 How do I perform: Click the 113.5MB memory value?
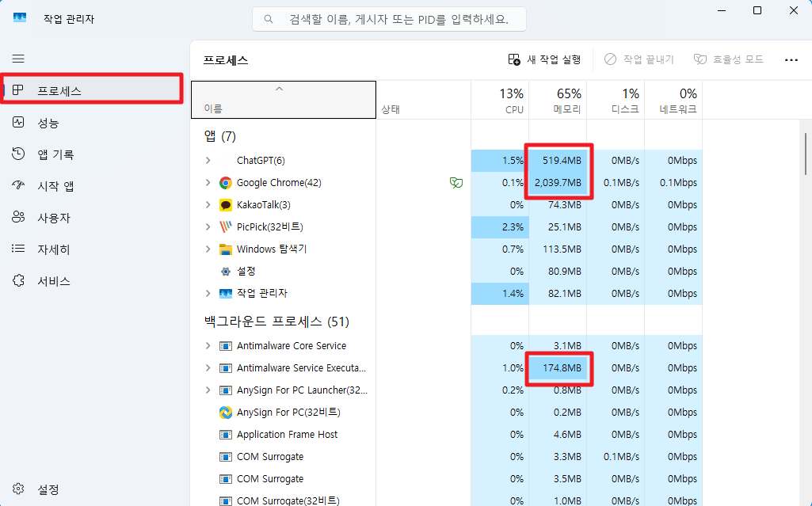562,249
